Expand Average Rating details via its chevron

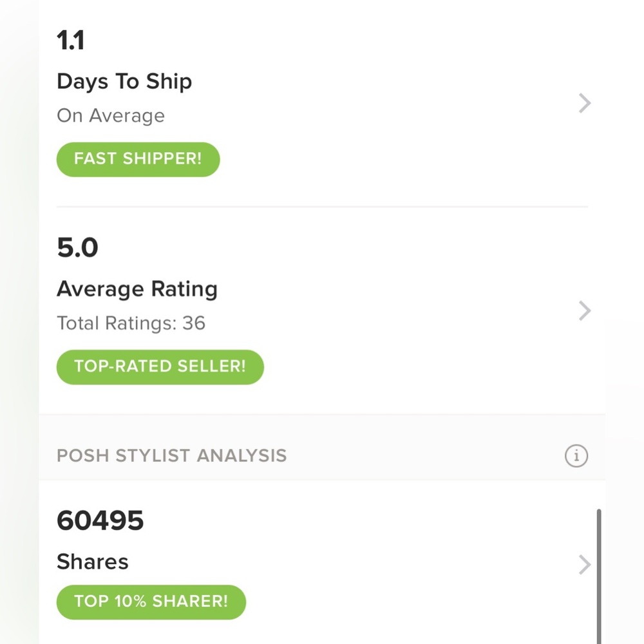point(584,310)
